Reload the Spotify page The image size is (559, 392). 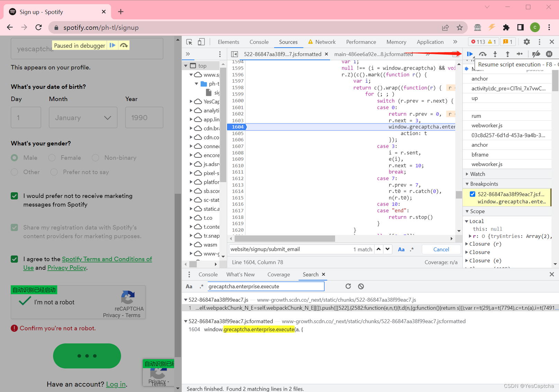pyautogui.click(x=38, y=27)
